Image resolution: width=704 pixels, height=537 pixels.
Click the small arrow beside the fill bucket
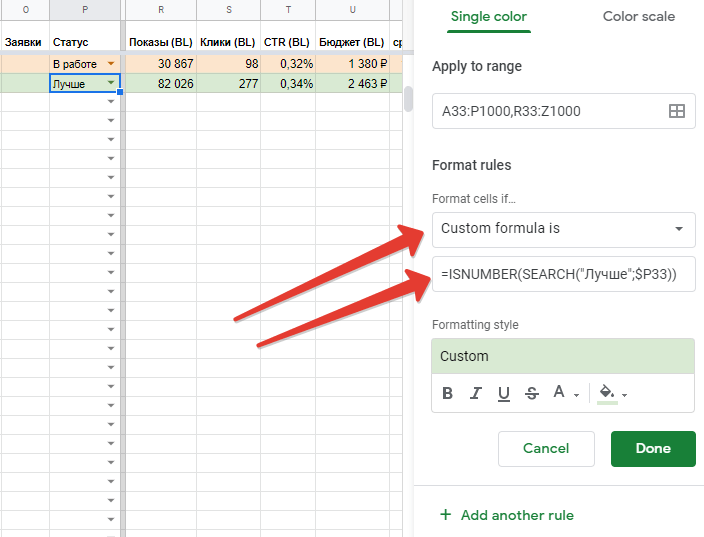click(624, 395)
